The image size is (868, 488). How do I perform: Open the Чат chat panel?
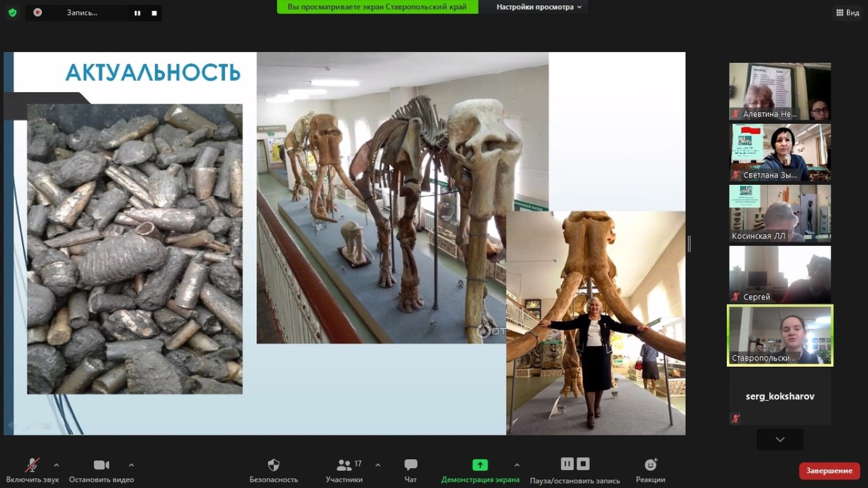411,470
